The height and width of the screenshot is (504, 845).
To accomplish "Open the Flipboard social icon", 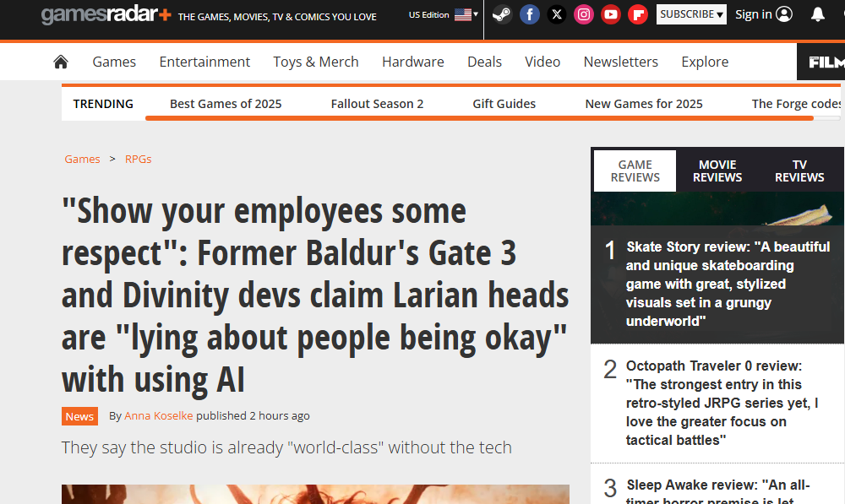I will [638, 14].
